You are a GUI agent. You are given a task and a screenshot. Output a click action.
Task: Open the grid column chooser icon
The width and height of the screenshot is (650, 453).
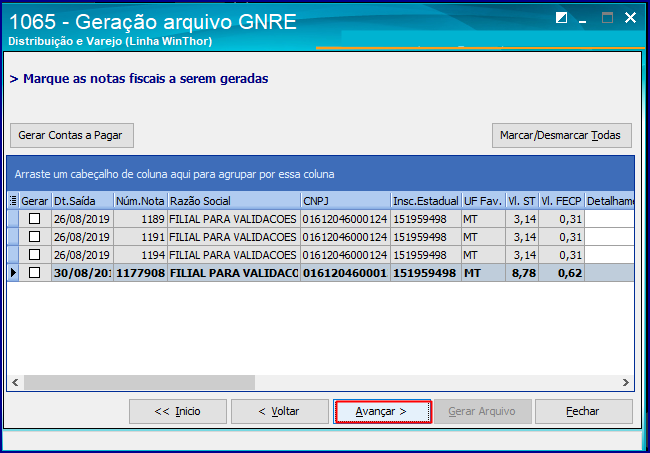pyautogui.click(x=13, y=201)
